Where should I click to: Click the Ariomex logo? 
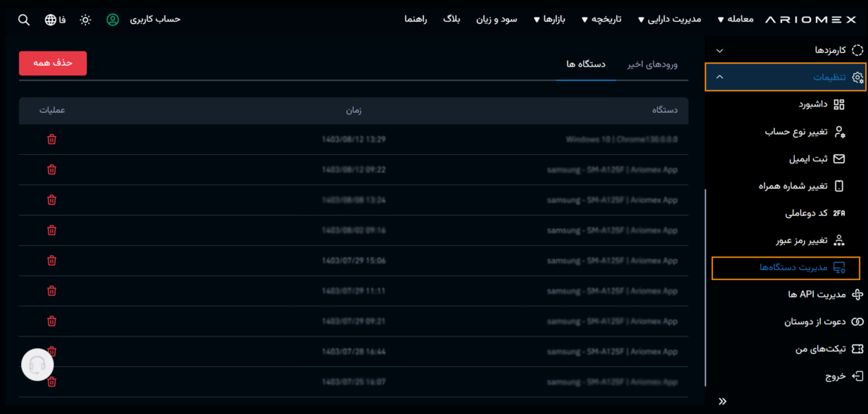(x=813, y=20)
